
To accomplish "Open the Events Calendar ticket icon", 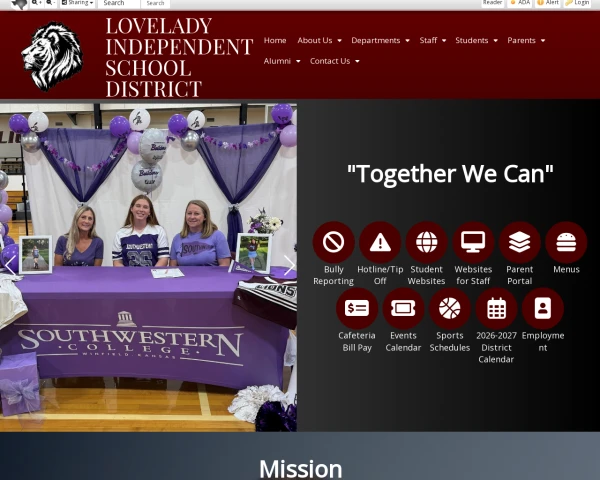I will pyautogui.click(x=403, y=308).
